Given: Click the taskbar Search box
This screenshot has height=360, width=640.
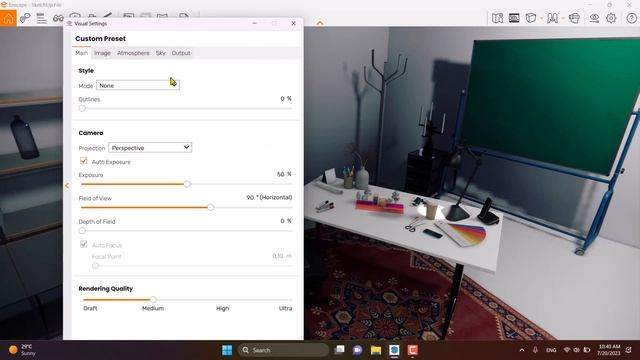Looking at the screenshot, I should (x=283, y=350).
